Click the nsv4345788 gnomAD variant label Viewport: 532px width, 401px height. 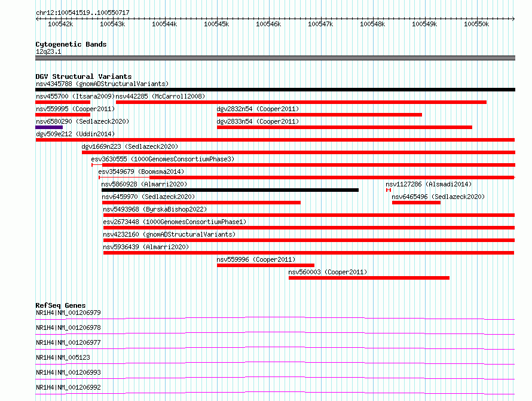102,84
